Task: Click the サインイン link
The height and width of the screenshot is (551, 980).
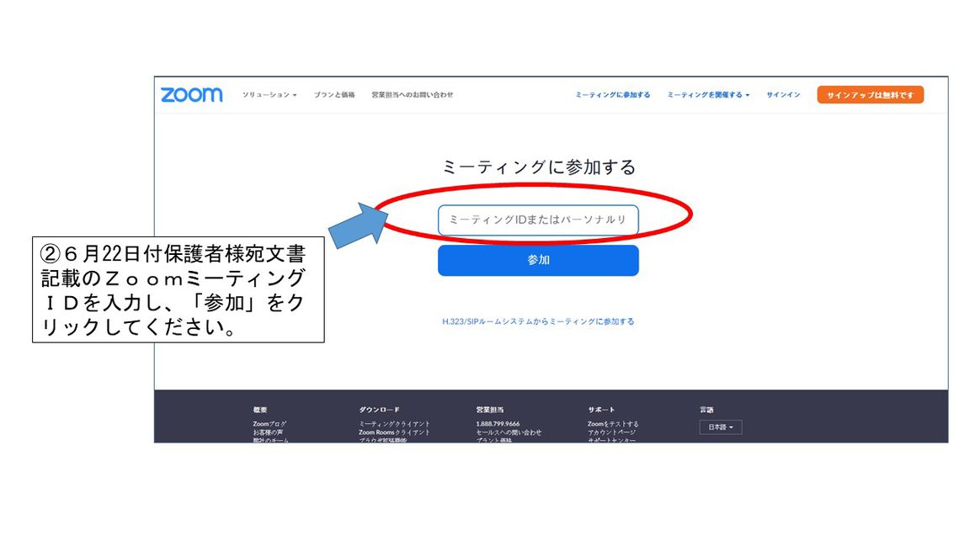Action: (x=783, y=95)
